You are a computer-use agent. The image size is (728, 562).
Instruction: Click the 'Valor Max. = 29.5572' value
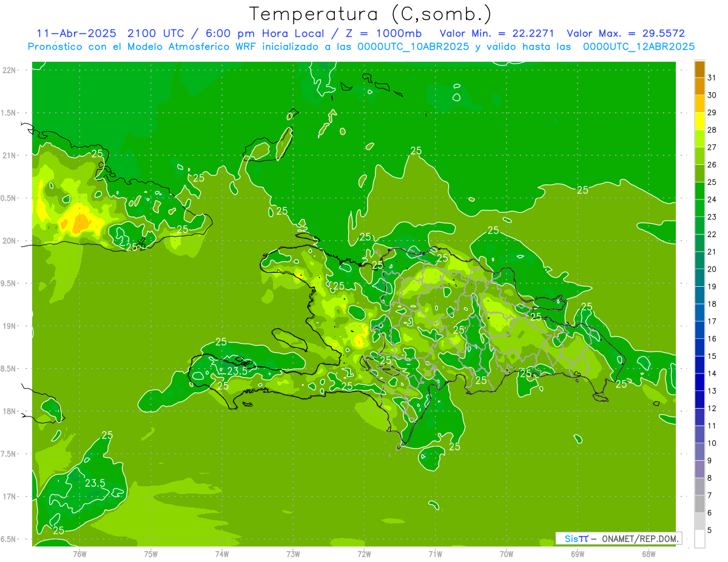(625, 33)
